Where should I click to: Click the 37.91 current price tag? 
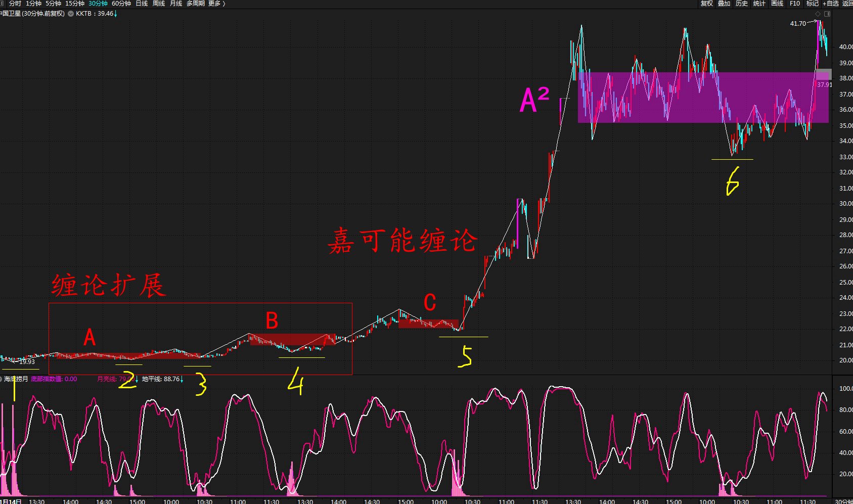pyautogui.click(x=824, y=84)
